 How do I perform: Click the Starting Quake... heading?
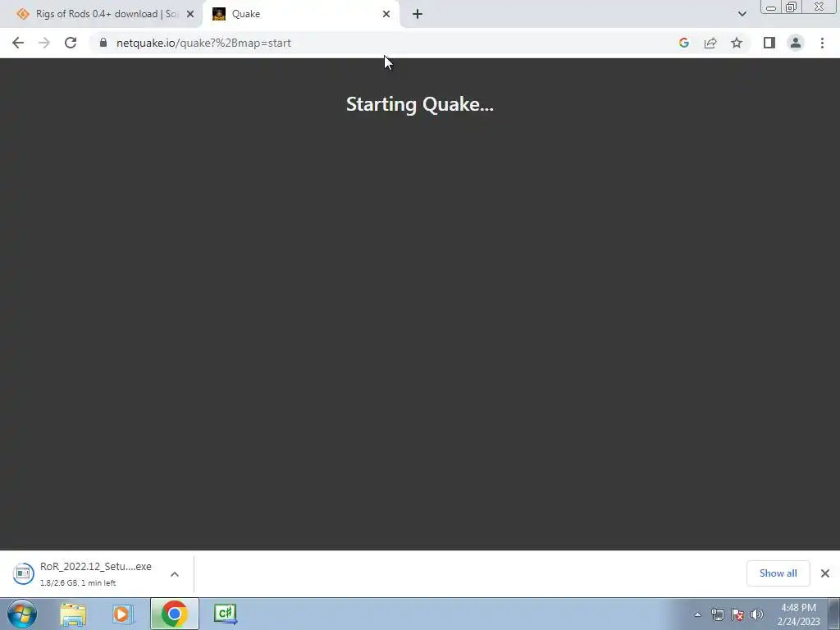[420, 104]
